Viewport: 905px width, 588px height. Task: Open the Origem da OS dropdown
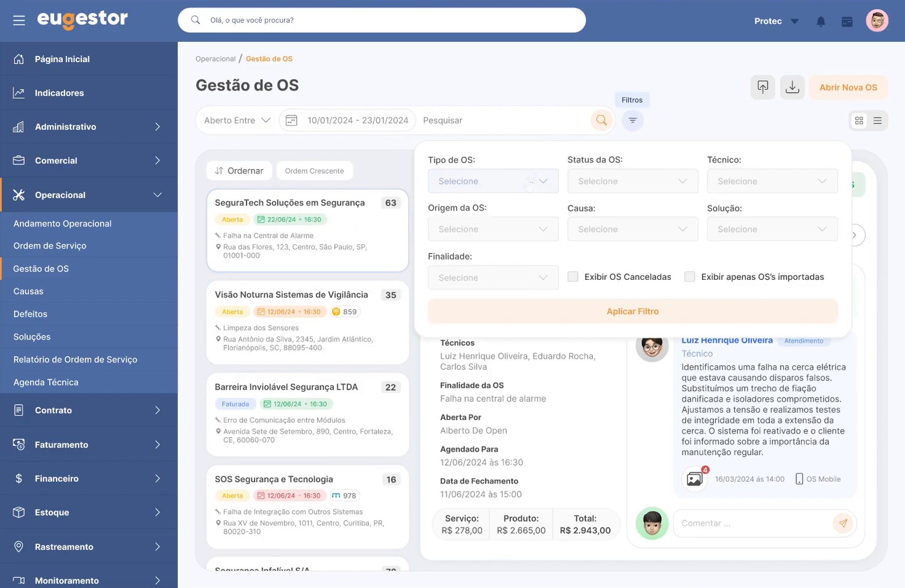click(493, 229)
